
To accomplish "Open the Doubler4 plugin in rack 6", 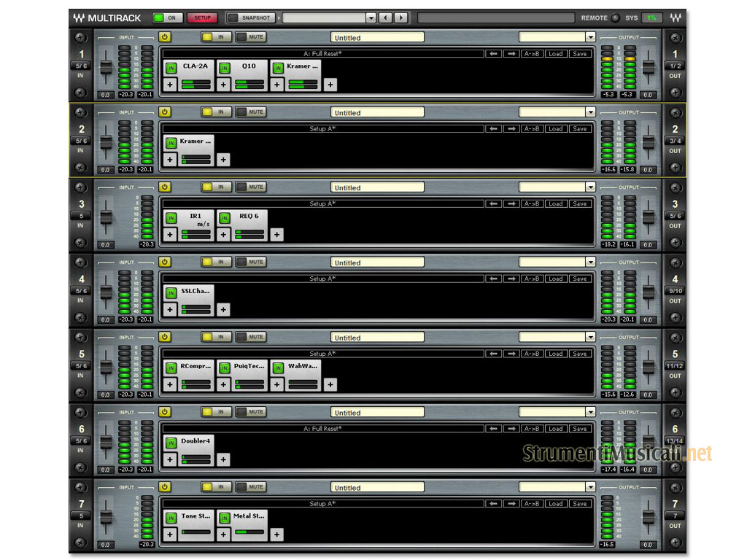I will pyautogui.click(x=196, y=441).
